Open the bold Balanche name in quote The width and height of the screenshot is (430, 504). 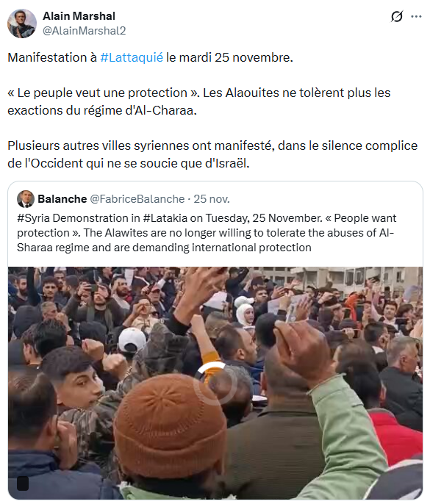[x=62, y=199]
